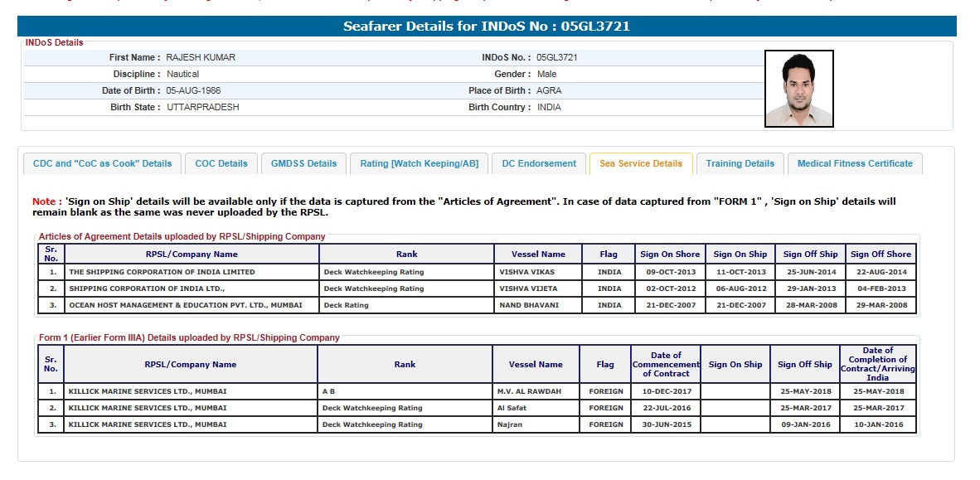
Task: Select the VISHVA VIKAS vessel cell
Action: click(536, 272)
